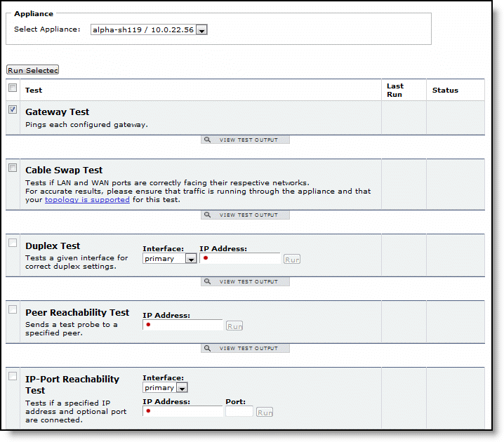Open View Test Output under Duplex Test
Image resolution: width=504 pixels, height=442 pixels.
[x=245, y=281]
